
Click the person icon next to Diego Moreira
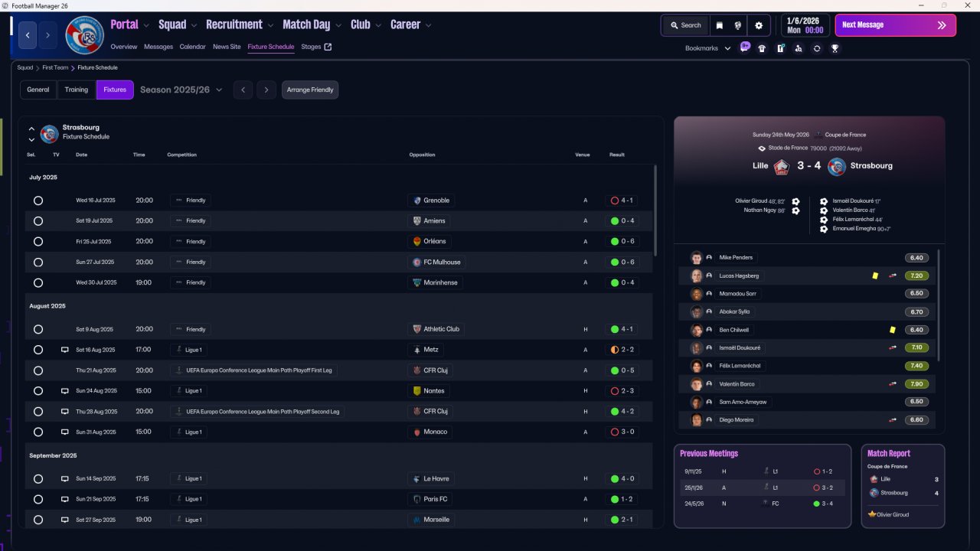click(709, 420)
